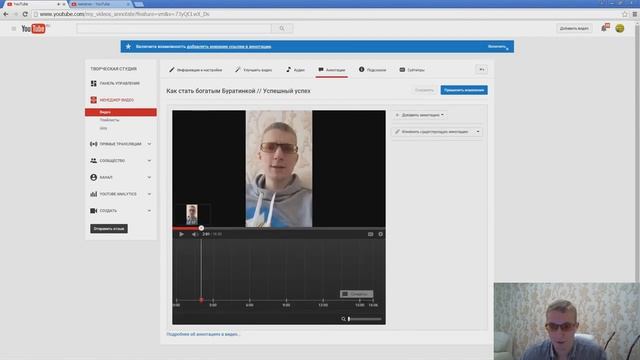
Task: Open the account avatar menu
Action: click(x=620, y=28)
